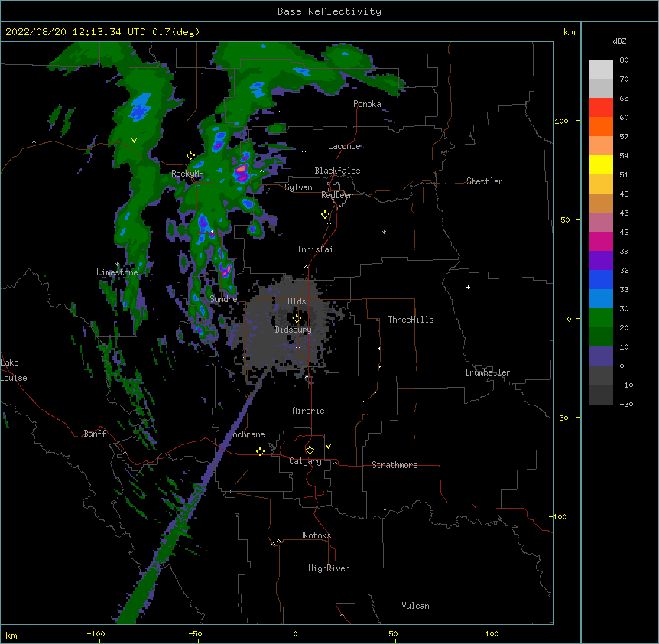Click the yellow diamond marker south of RedDeer
659x644 pixels.
tap(325, 215)
